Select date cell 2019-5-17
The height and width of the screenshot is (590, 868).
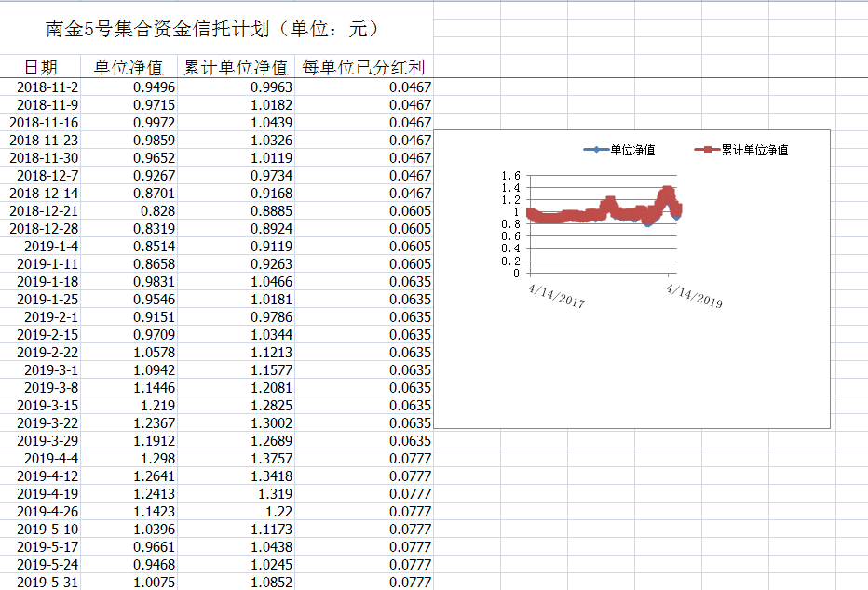point(40,547)
